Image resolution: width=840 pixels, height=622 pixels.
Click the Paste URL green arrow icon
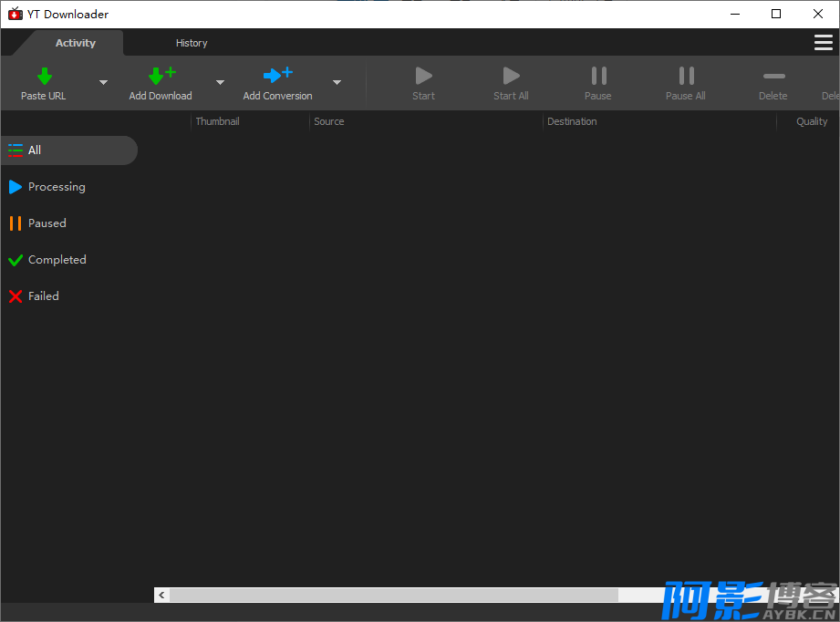coord(45,76)
